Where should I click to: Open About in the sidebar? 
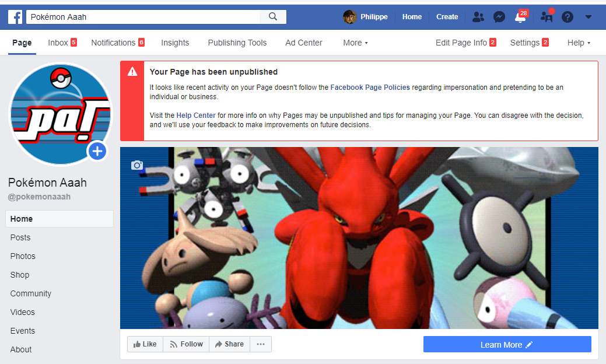pyautogui.click(x=21, y=349)
